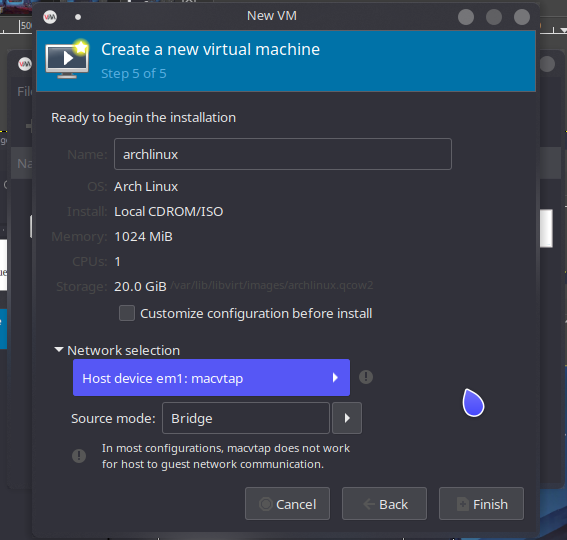Image resolution: width=567 pixels, height=540 pixels.
Task: Click the new virtual machine monitor icon
Action: coord(67,59)
